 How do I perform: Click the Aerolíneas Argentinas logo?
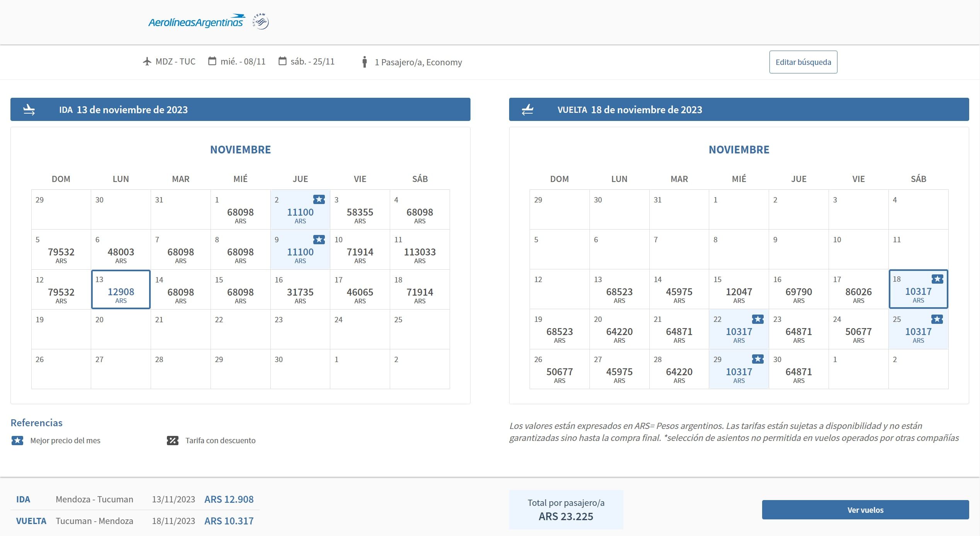[196, 22]
